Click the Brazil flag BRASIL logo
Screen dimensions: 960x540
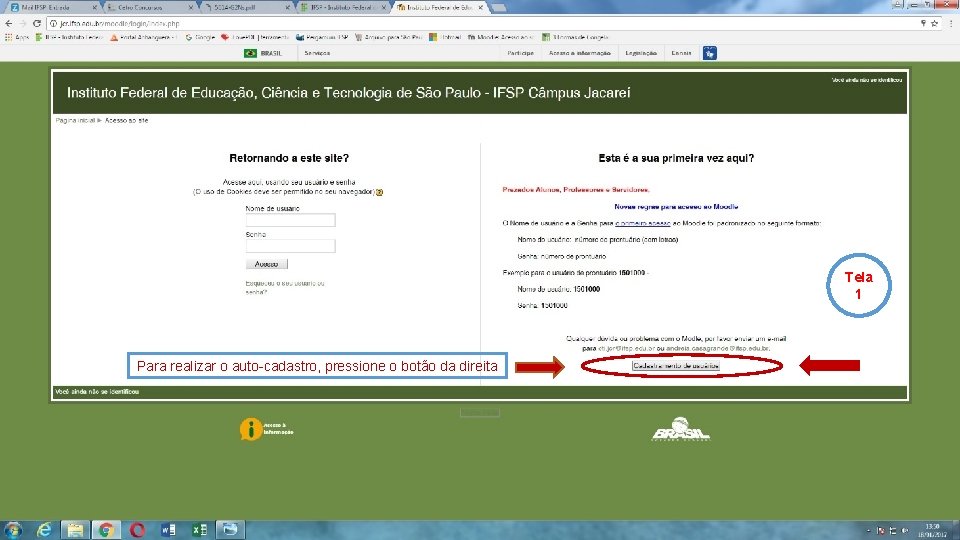coord(263,53)
